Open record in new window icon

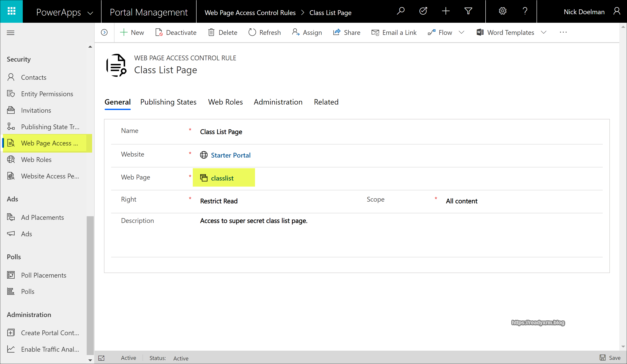click(x=102, y=358)
